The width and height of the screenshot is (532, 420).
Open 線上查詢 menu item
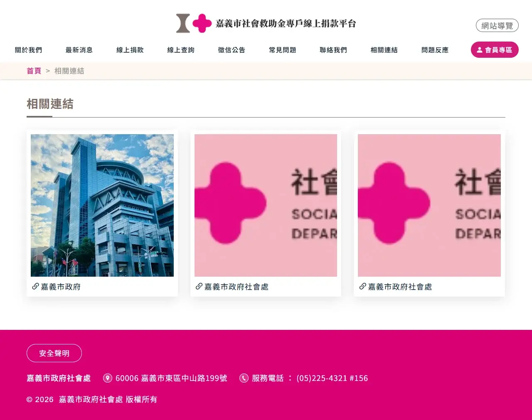[181, 50]
